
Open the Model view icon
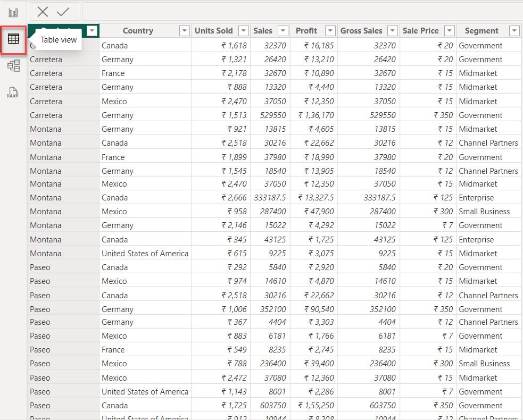[13, 66]
